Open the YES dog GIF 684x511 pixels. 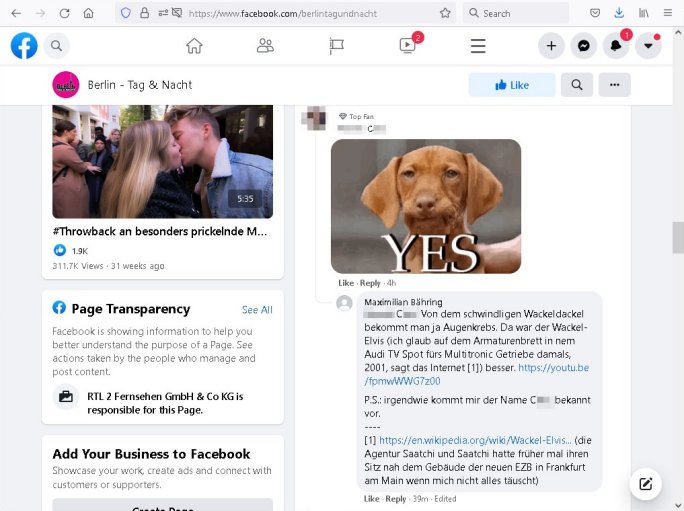426,206
